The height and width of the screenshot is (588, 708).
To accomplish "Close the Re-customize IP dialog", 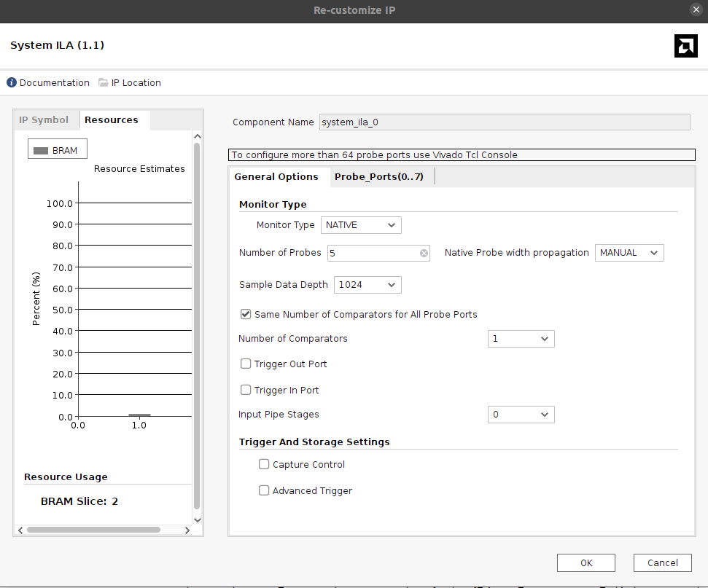I will tap(696, 9).
